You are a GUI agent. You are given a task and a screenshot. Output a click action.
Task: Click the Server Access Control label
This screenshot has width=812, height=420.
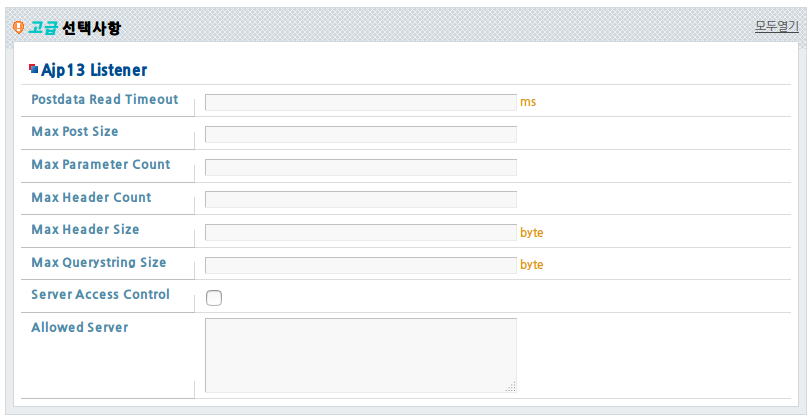[100, 294]
